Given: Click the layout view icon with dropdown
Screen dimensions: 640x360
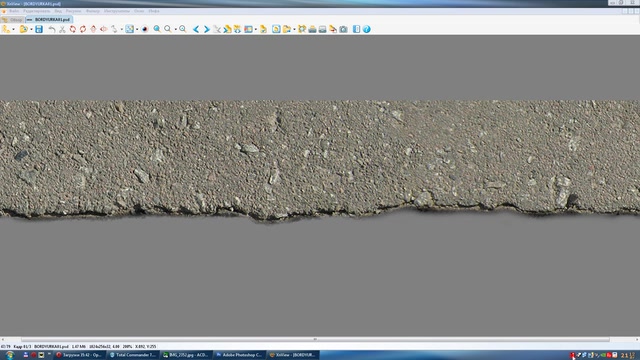Looking at the screenshot, I should click(248, 29).
